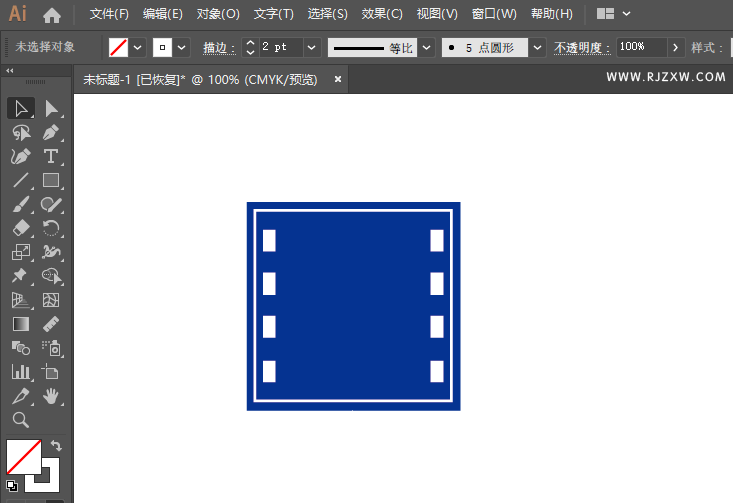Viewport: 733px width, 503px height.
Task: Select the Rectangle tool
Action: pos(51,180)
